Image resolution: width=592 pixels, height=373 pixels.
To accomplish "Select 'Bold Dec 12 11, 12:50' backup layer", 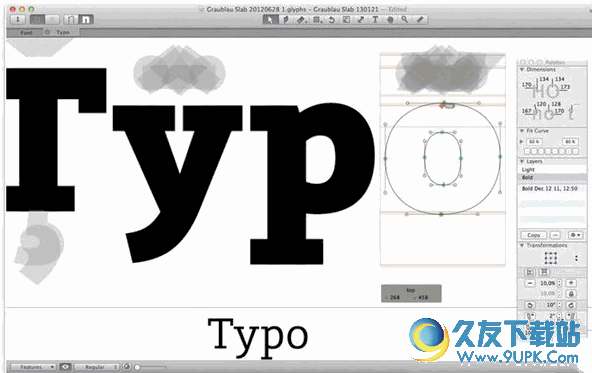I will 552,188.
